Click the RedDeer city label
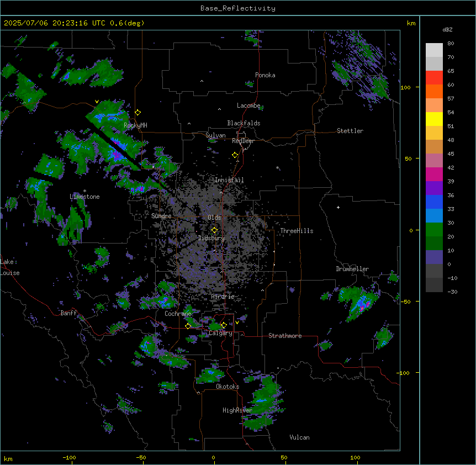This screenshot has height=465, width=476. [243, 141]
